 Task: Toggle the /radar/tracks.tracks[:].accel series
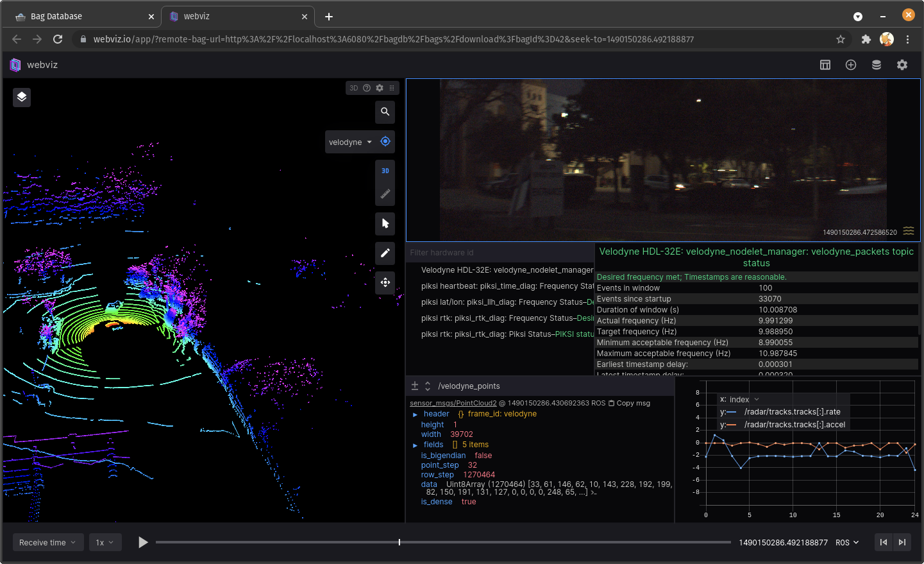point(794,424)
